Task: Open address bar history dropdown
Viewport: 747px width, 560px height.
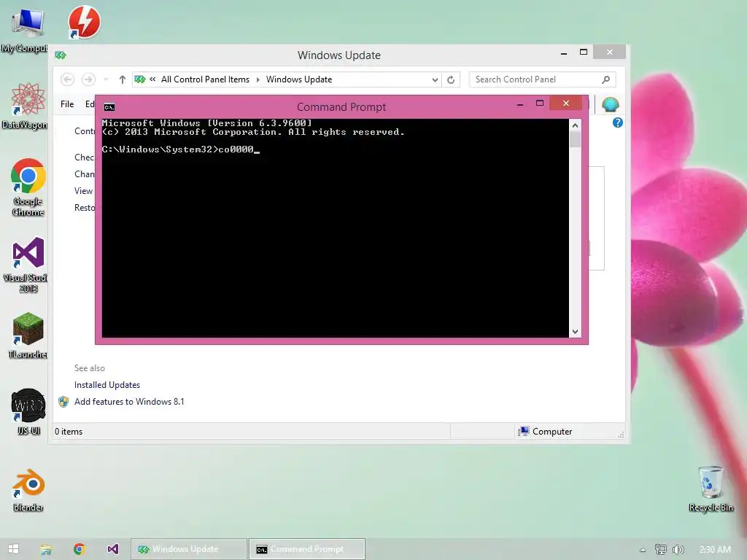Action: 435,79
